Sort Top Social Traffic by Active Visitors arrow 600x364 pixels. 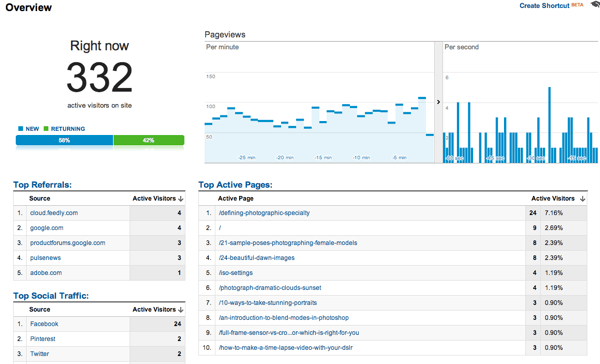pyautogui.click(x=181, y=310)
